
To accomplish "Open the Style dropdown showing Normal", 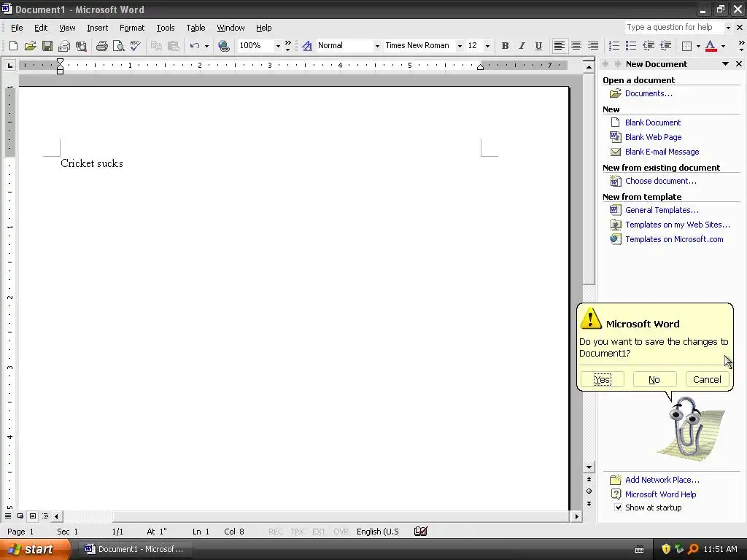I will click(377, 46).
